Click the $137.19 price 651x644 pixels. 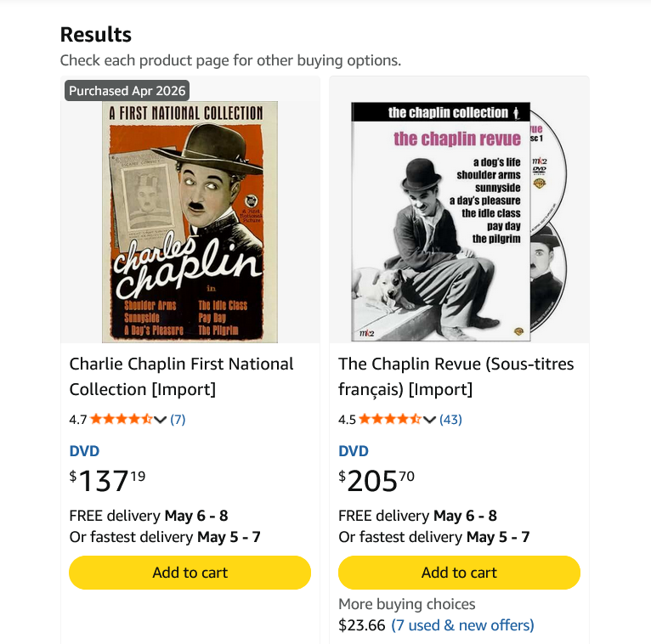click(x=108, y=481)
